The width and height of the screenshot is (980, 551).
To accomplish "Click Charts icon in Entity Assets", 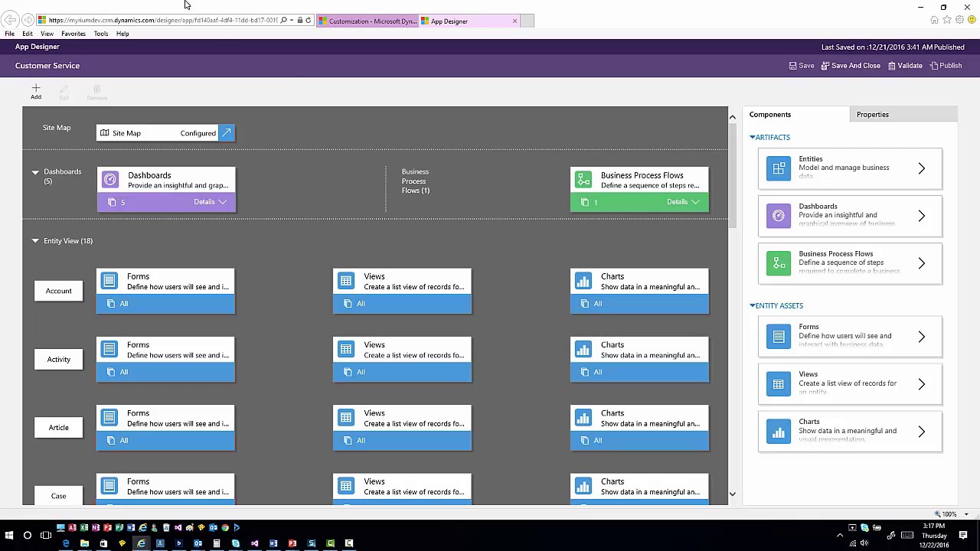I will click(779, 432).
